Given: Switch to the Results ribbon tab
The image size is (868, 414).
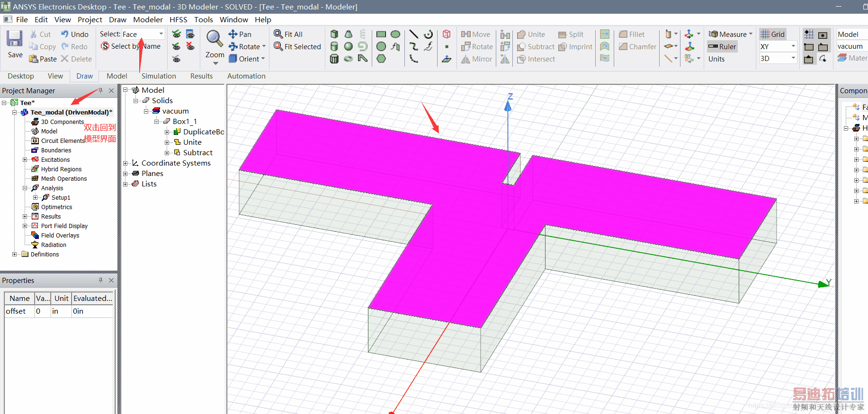Looking at the screenshot, I should [201, 76].
